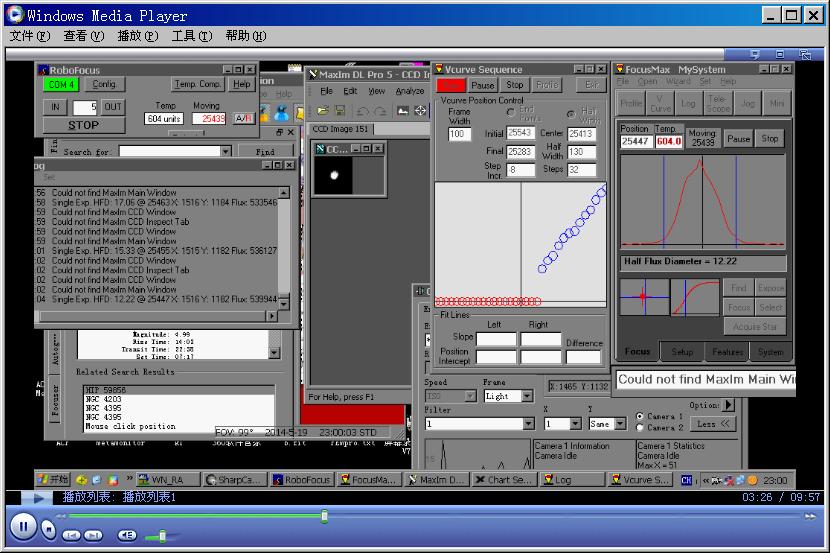Click the log list down scroll arrow
Screen dimensions: 830x553
pos(284,304)
